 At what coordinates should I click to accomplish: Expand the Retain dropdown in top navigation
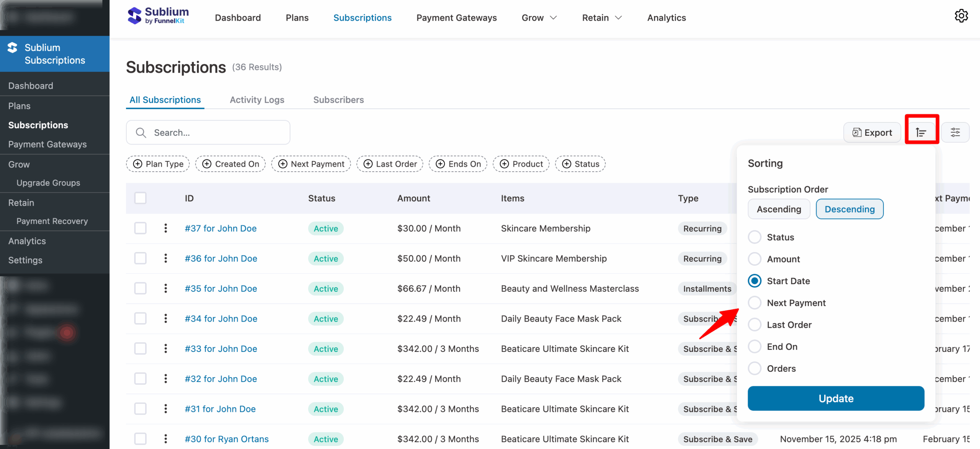click(x=601, y=18)
